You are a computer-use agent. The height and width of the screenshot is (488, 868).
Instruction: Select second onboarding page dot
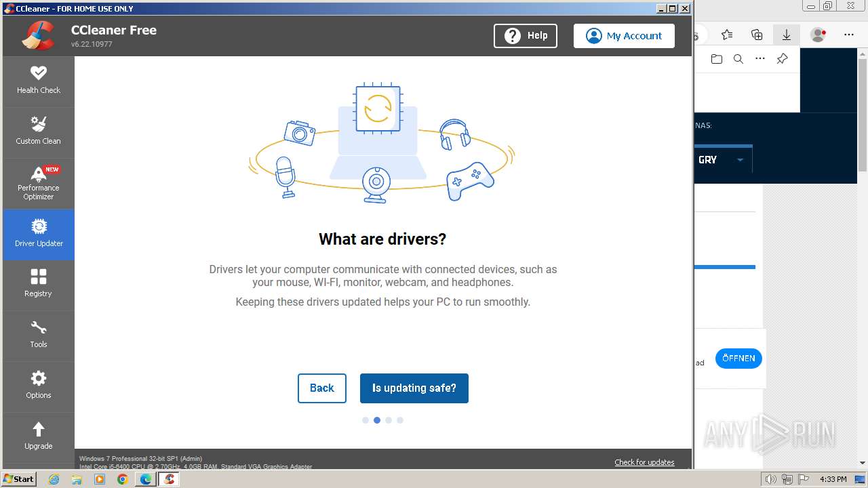377,420
